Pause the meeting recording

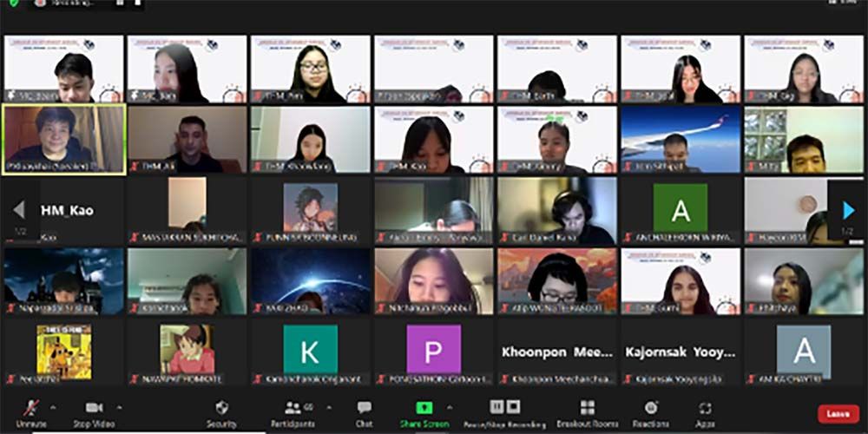click(496, 406)
